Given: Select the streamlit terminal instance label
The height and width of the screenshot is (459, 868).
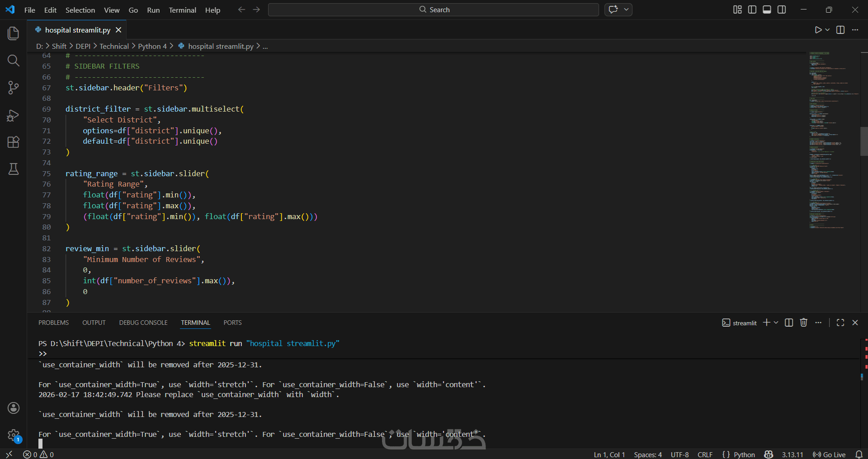Looking at the screenshot, I should point(740,323).
